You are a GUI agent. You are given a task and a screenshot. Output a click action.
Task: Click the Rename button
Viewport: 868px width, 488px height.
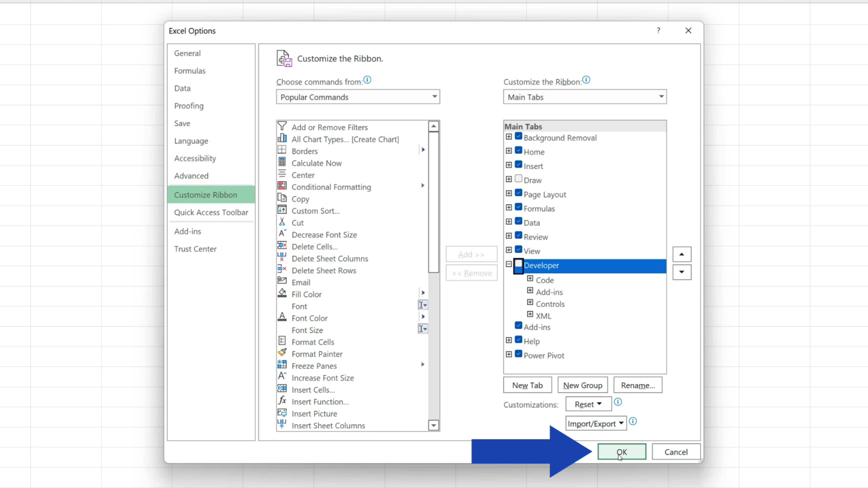637,385
